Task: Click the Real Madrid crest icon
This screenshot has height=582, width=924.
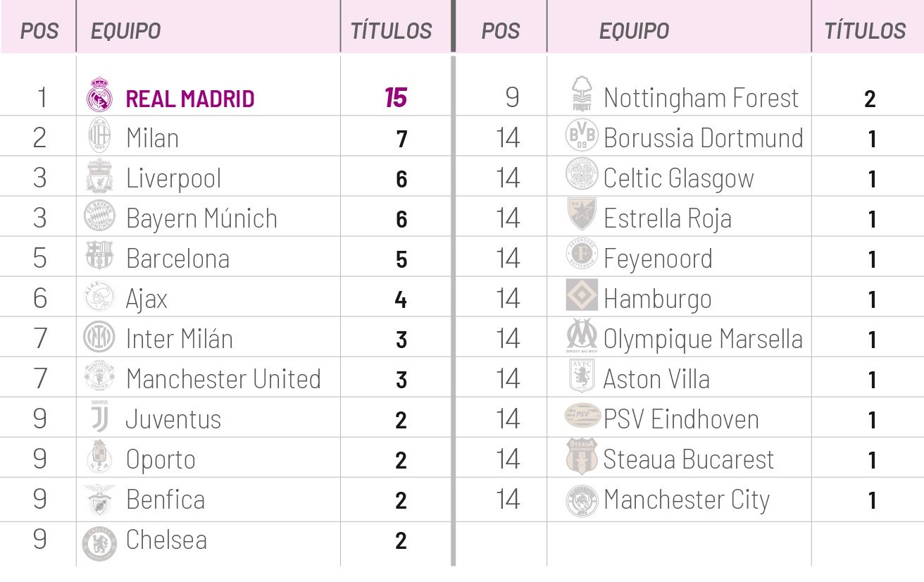Action: 99,97
